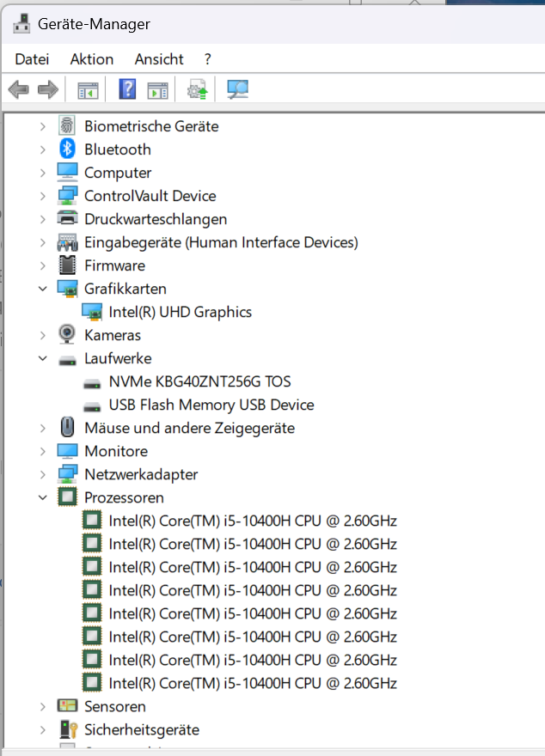Screen dimensions: 545x756
Task: Click the Geräte-Manager title bar icon
Action: click(21, 23)
